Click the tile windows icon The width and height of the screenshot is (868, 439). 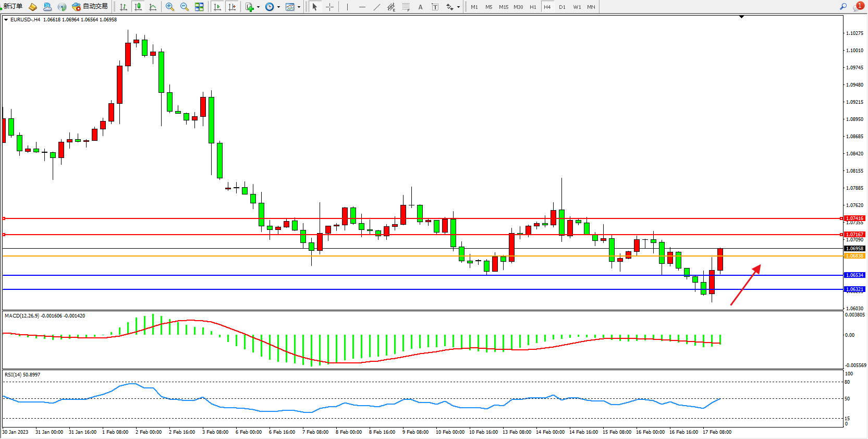click(199, 7)
